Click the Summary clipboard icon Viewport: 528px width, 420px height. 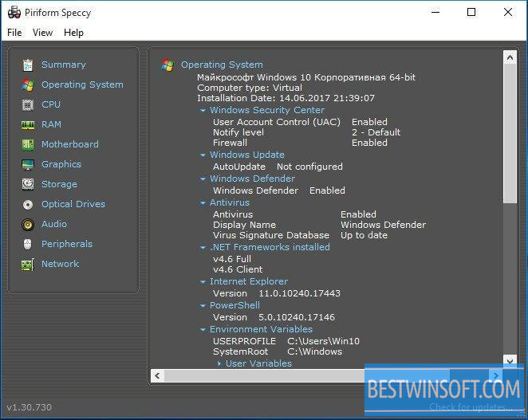click(x=28, y=65)
